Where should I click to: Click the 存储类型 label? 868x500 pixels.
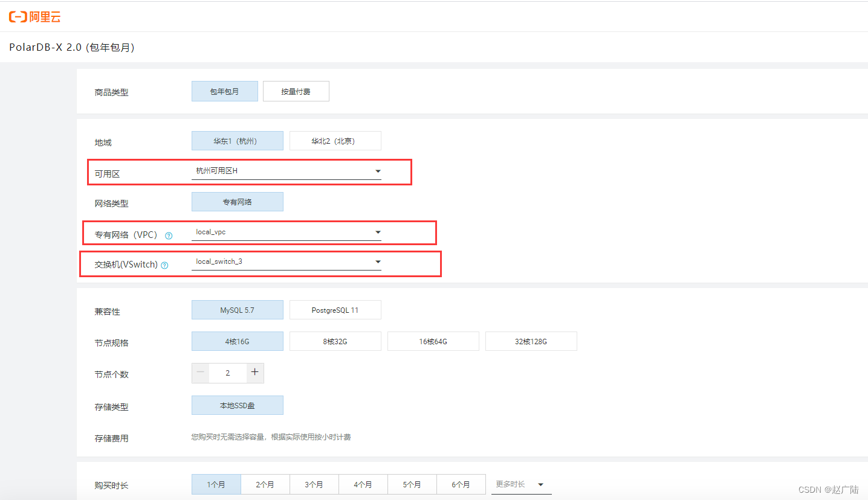[x=112, y=407]
